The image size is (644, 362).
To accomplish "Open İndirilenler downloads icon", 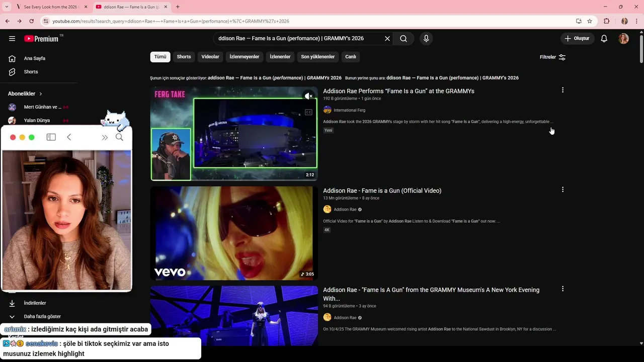I will 12,303.
